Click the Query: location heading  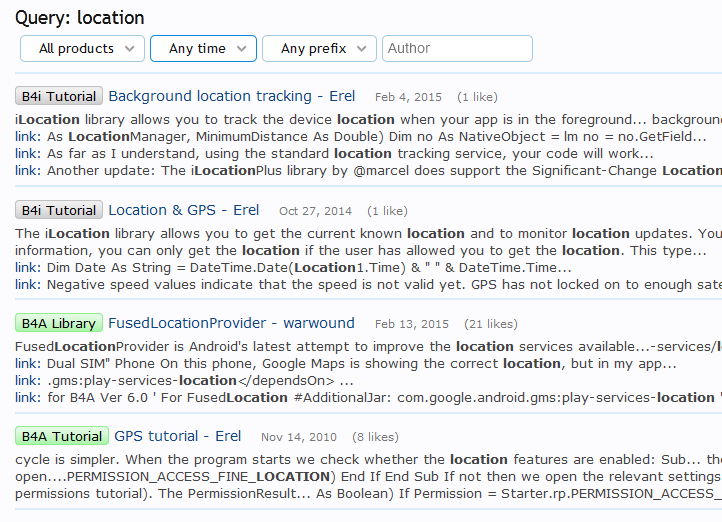(79, 17)
